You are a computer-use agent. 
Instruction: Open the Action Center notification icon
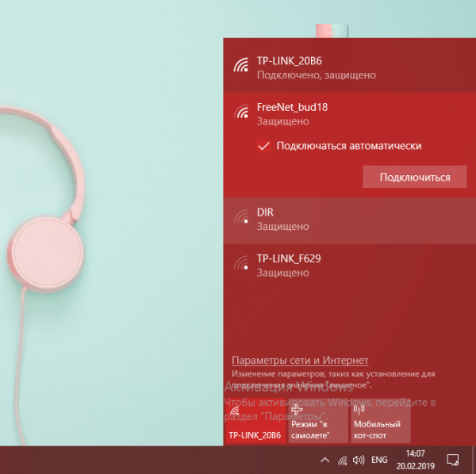[x=452, y=460]
